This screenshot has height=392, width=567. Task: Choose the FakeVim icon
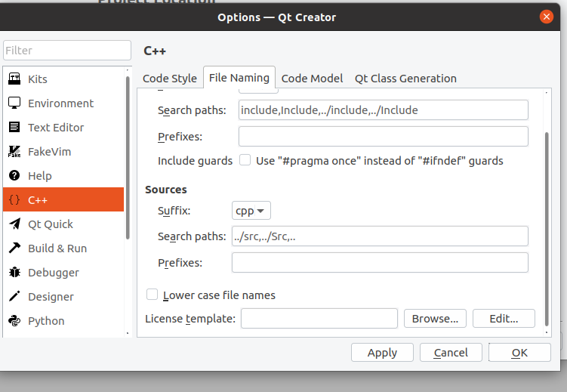[14, 152]
